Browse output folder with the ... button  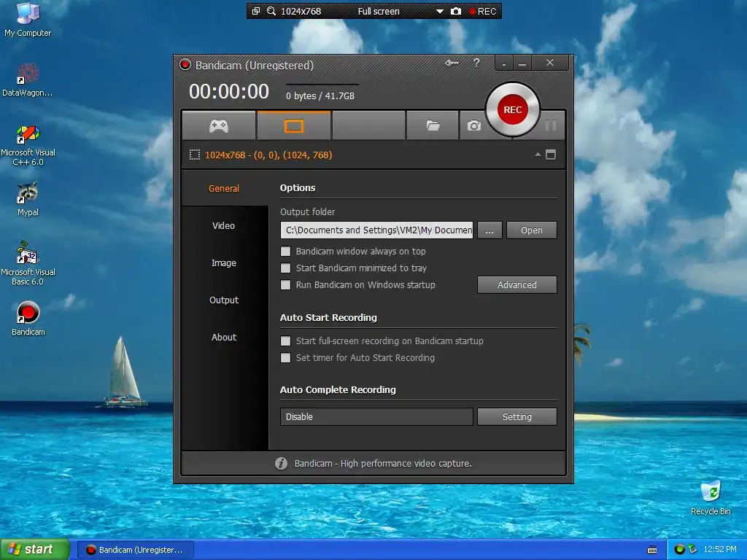click(x=489, y=230)
